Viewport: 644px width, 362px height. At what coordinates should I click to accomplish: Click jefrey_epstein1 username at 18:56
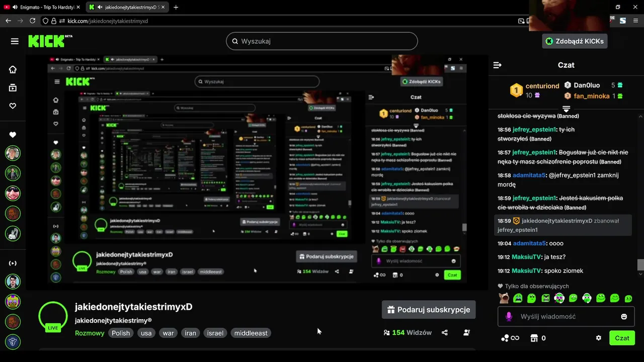pos(534,129)
